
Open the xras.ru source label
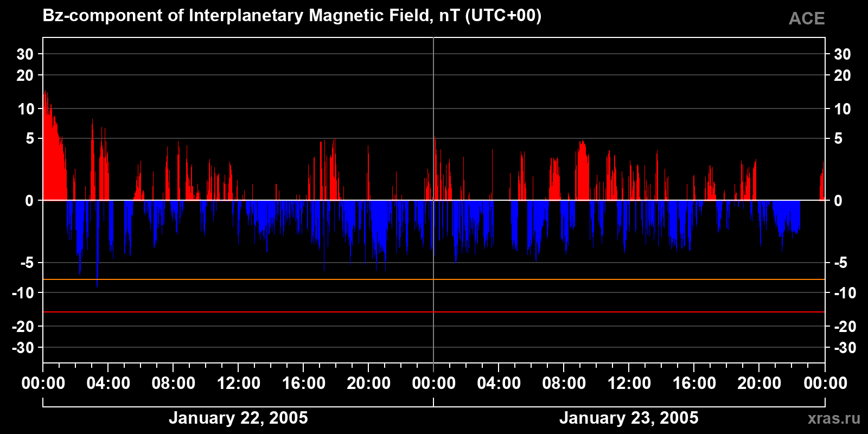(834, 418)
